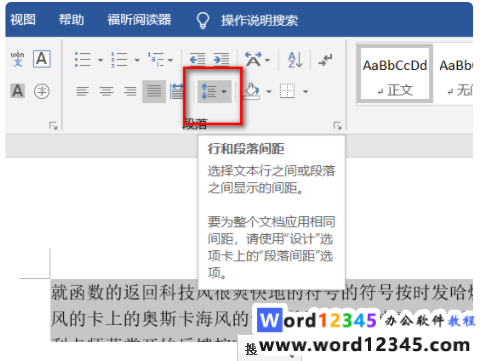Screen dimensions: 480x361
Task: Click the sort A-Z icon
Action: (x=295, y=60)
